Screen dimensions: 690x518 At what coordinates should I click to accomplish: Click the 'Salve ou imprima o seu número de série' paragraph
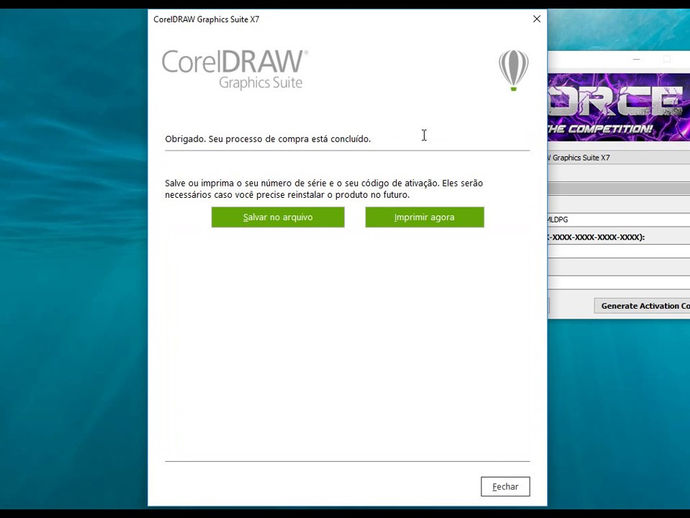coord(324,189)
